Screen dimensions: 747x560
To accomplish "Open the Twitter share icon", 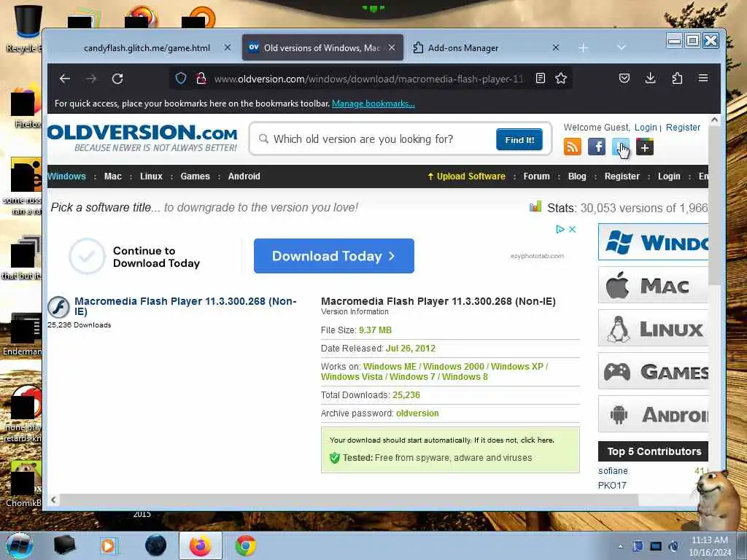I will tap(620, 147).
